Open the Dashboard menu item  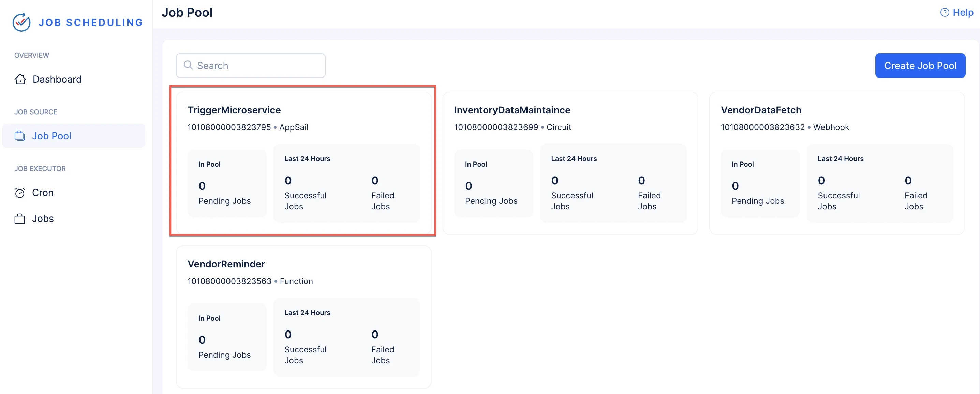click(x=73, y=79)
